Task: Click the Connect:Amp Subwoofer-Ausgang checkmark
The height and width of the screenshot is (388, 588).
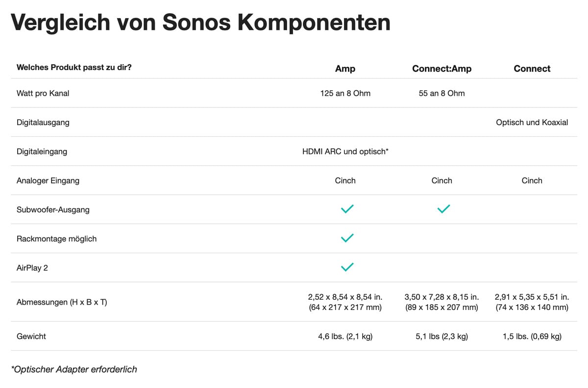Action: (x=443, y=209)
